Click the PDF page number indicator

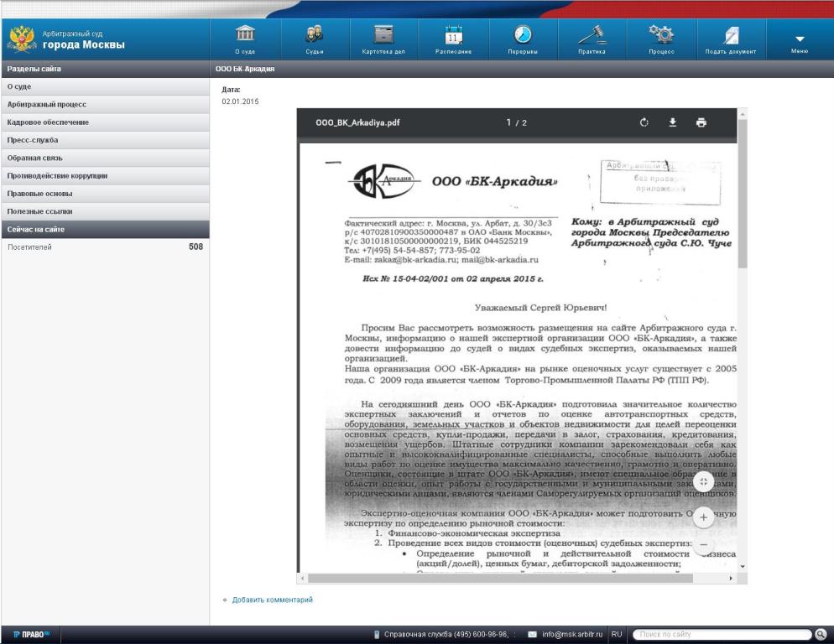pyautogui.click(x=516, y=122)
